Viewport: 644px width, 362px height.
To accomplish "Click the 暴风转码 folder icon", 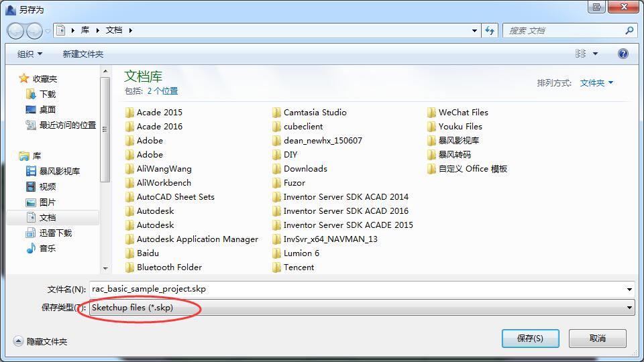I will (431, 155).
